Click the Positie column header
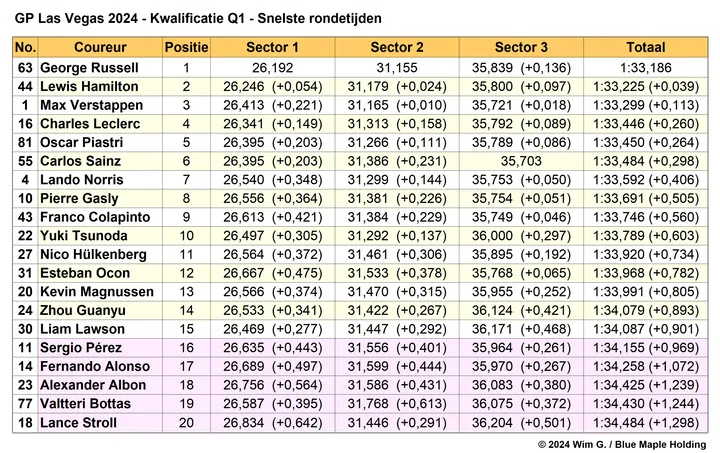The width and height of the screenshot is (720, 453). (186, 48)
